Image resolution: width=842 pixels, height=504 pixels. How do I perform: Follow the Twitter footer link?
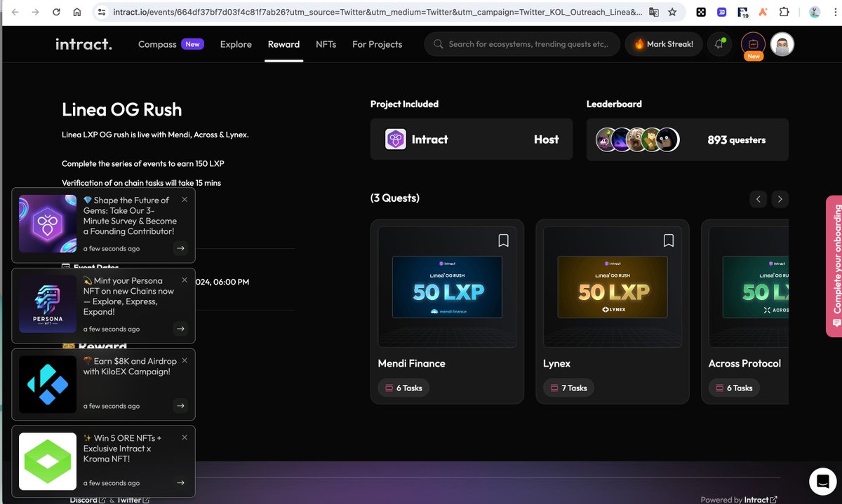pos(133,500)
